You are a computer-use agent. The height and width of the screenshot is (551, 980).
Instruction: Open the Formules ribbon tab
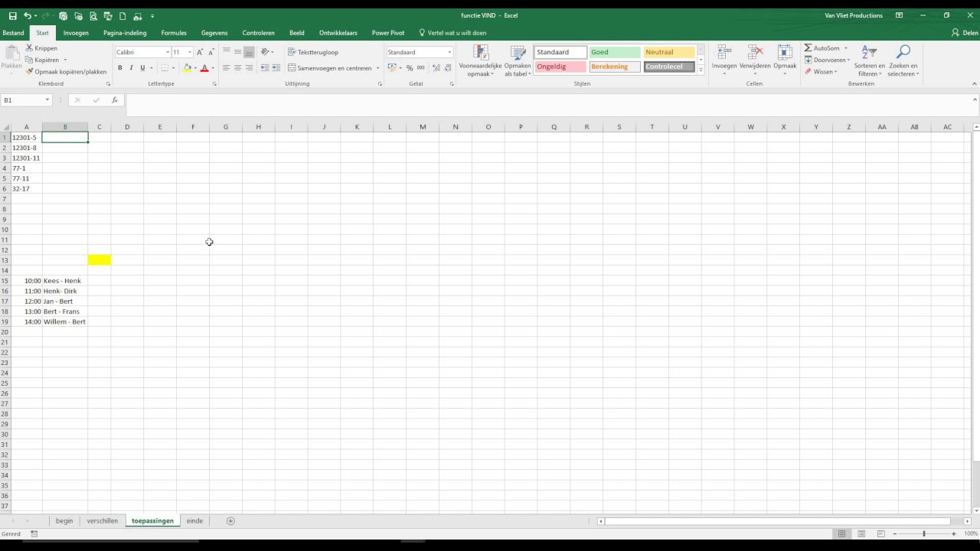pos(174,33)
